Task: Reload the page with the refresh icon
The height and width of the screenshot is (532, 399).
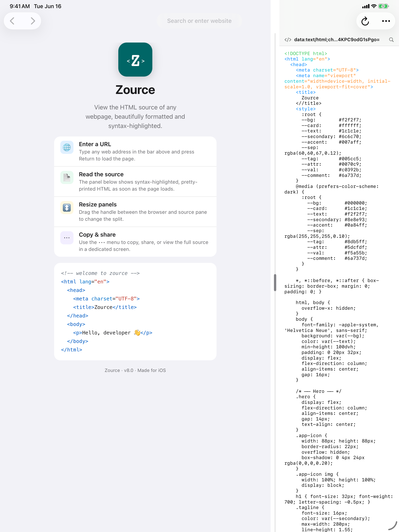Action: 365,21
